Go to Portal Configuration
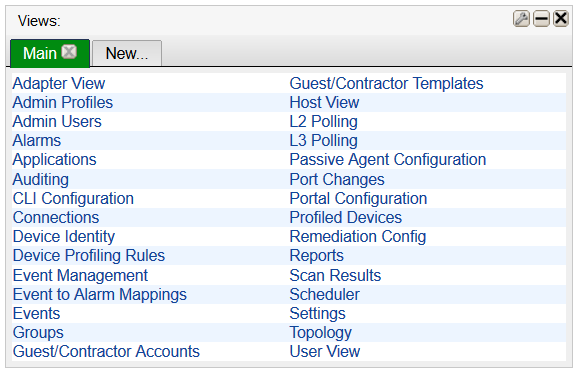This screenshot has width=577, height=372. 358,198
